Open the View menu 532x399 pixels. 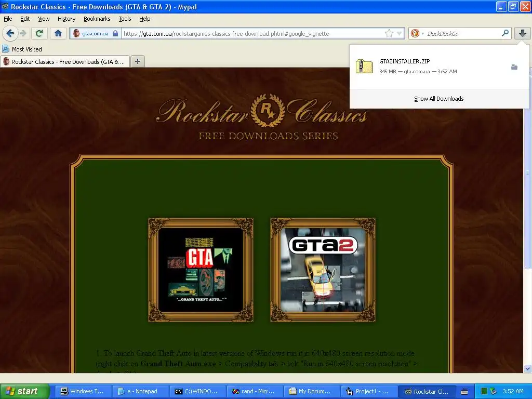point(44,19)
